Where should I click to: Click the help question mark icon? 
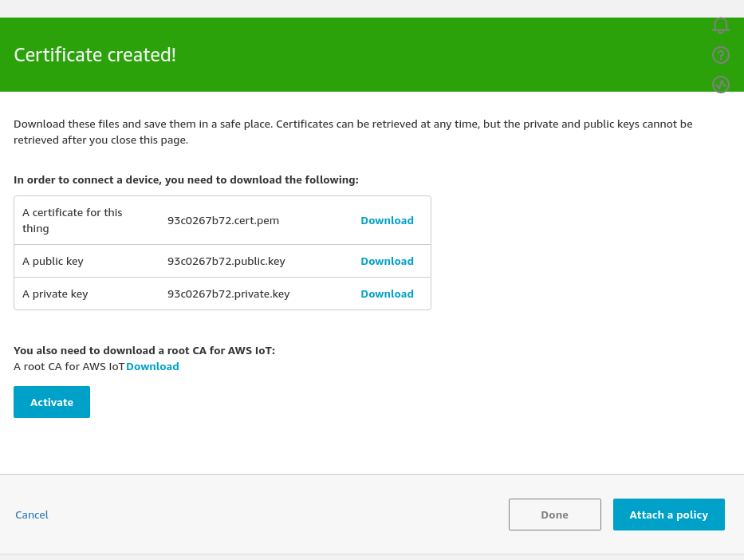(x=720, y=55)
